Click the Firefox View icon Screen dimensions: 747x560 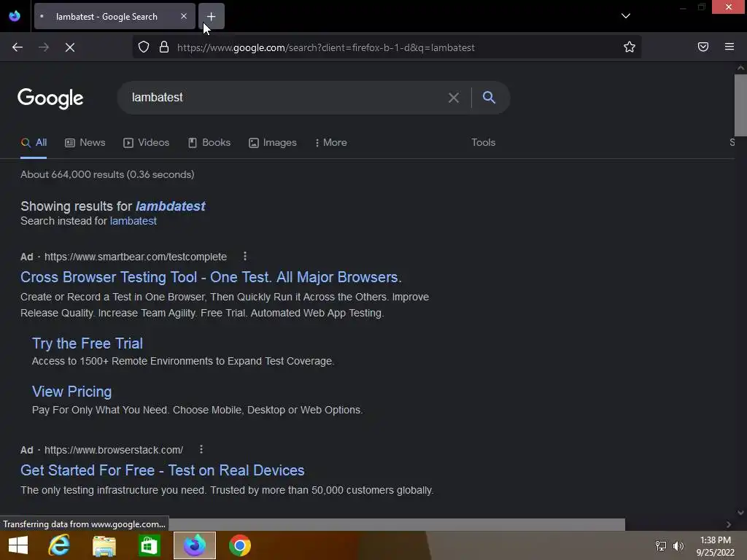(15, 16)
